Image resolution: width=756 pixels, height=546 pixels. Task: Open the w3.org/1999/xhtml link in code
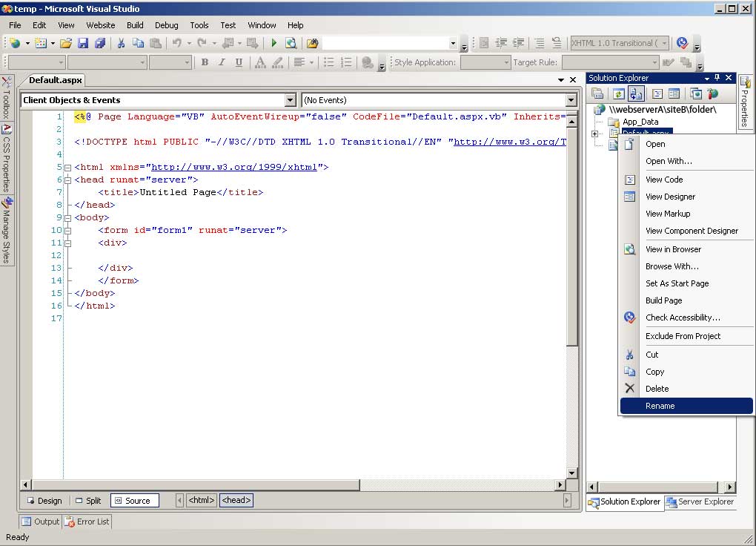point(233,167)
